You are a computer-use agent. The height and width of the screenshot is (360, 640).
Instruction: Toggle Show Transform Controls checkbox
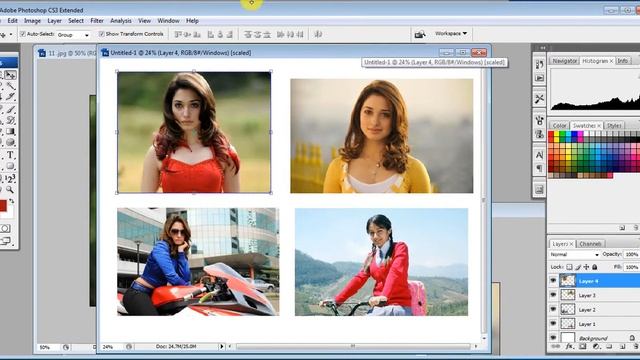[x=102, y=34]
